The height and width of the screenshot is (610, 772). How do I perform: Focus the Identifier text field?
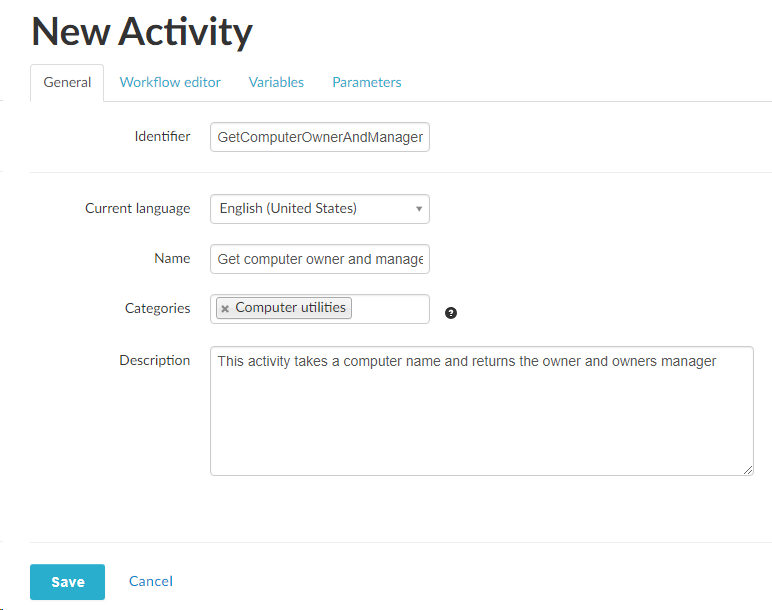tap(320, 137)
